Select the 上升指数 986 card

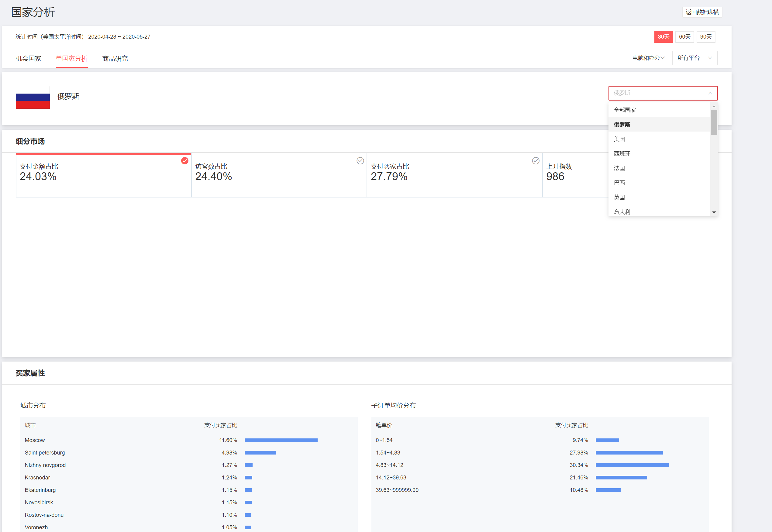tap(576, 175)
